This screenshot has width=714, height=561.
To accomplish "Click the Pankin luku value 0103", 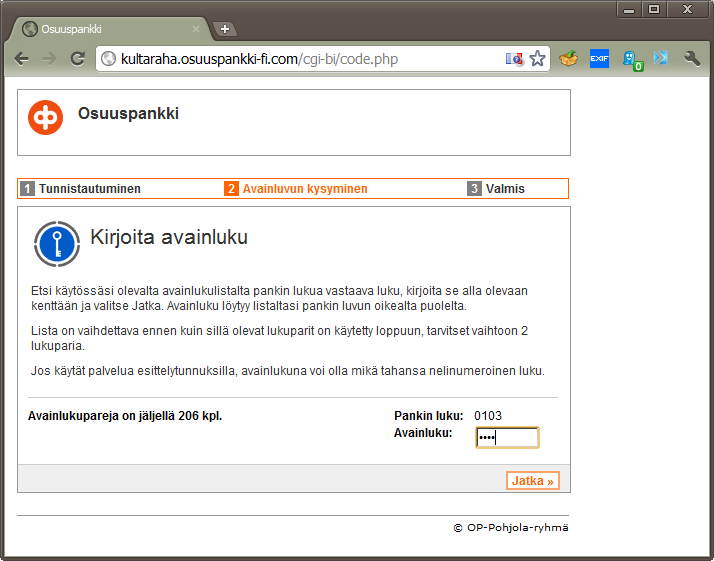I will pos(488,416).
